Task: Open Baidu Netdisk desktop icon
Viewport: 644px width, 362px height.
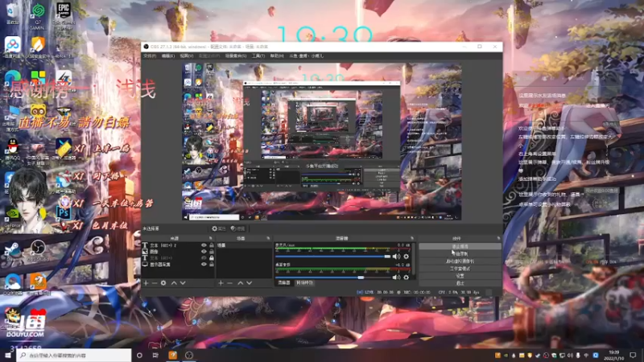Action: coord(13,47)
